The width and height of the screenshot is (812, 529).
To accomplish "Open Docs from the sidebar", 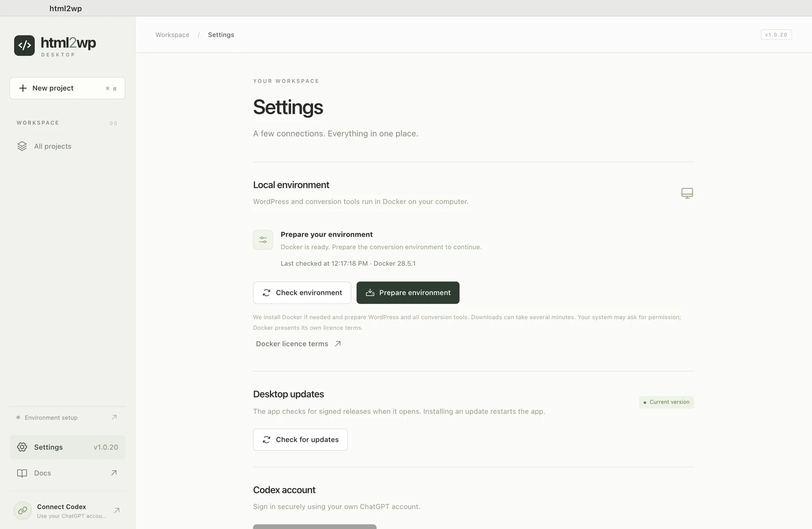I will pyautogui.click(x=67, y=473).
